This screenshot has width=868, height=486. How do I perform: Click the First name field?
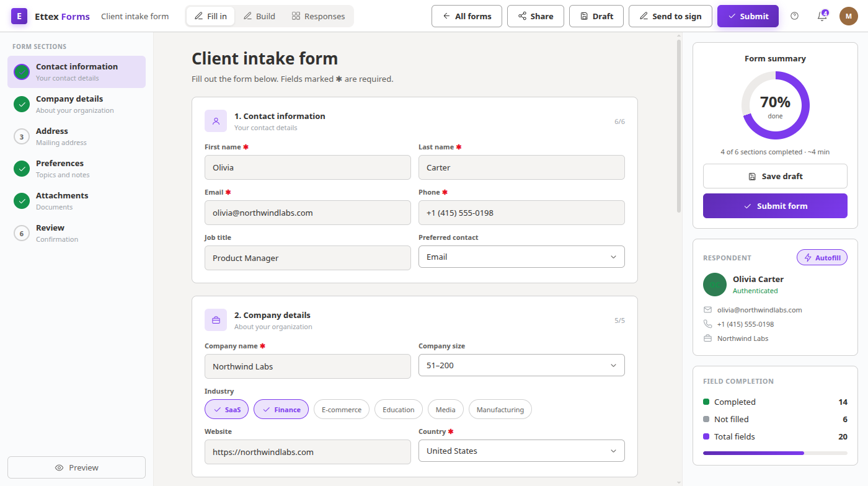(308, 167)
